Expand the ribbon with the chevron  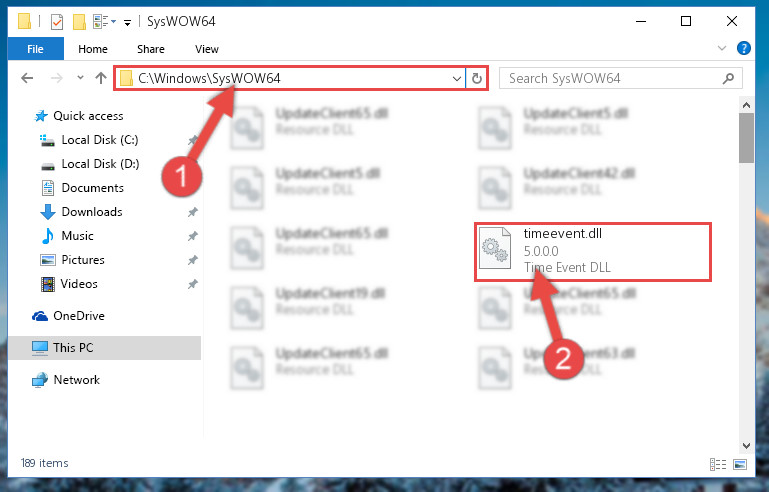722,48
